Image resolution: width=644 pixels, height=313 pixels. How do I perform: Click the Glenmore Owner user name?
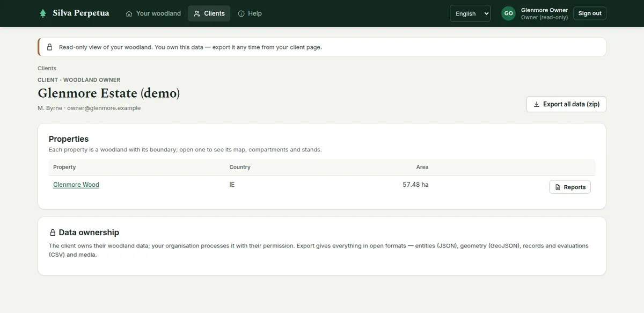click(x=544, y=10)
